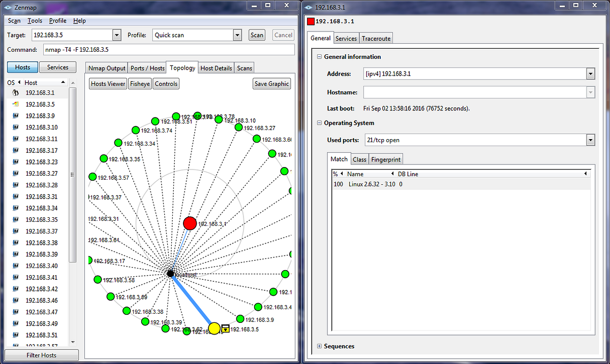
Task: Switch to Services tab in host window
Action: [346, 39]
